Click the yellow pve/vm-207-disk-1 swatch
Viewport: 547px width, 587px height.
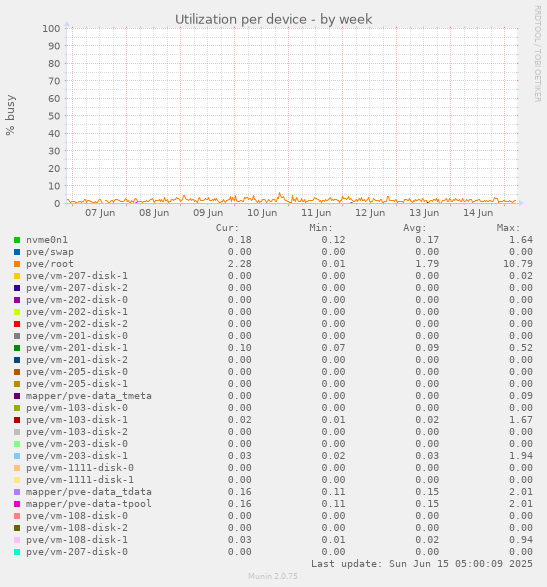tap(17, 276)
